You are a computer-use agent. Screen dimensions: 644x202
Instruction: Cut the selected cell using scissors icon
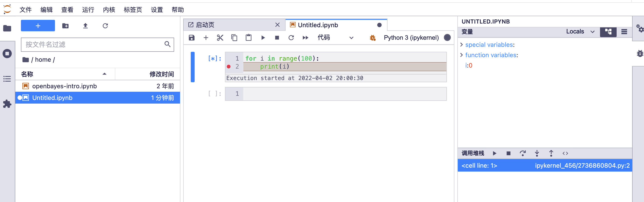tap(220, 38)
